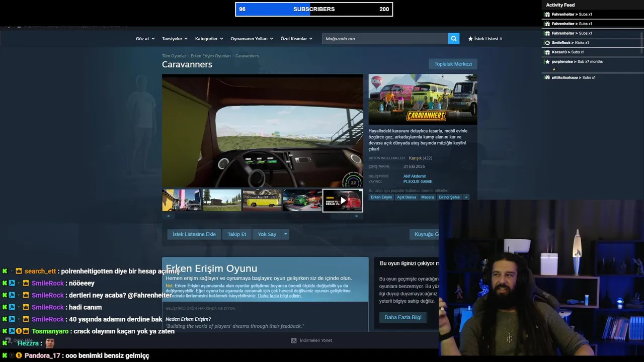The image size is (644, 362).
Task: Click crown badge on SmileRock hadi canım message
Action: (x=26, y=307)
